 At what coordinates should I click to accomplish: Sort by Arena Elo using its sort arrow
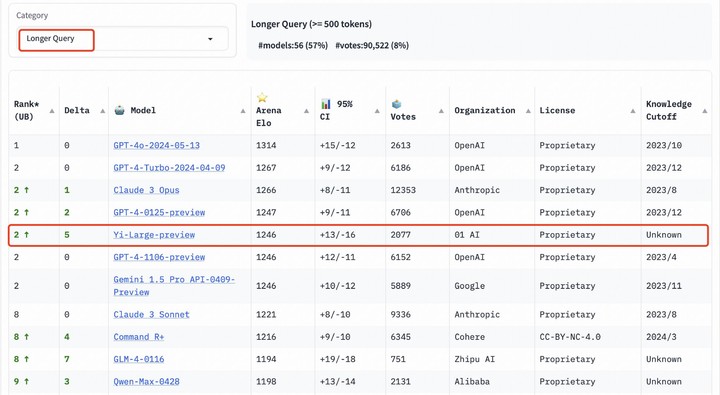(306, 111)
